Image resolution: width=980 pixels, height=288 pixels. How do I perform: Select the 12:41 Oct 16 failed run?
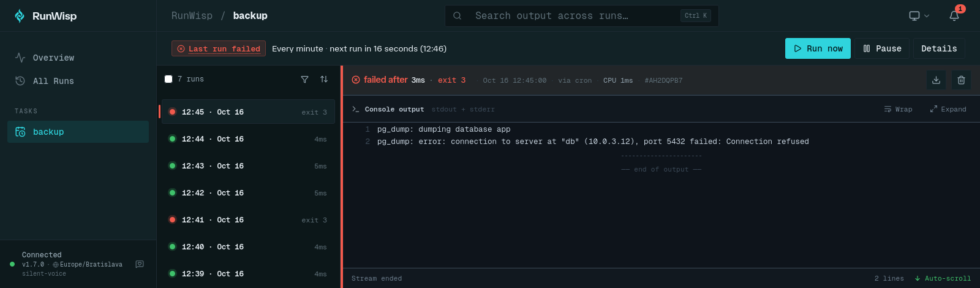tap(248, 220)
